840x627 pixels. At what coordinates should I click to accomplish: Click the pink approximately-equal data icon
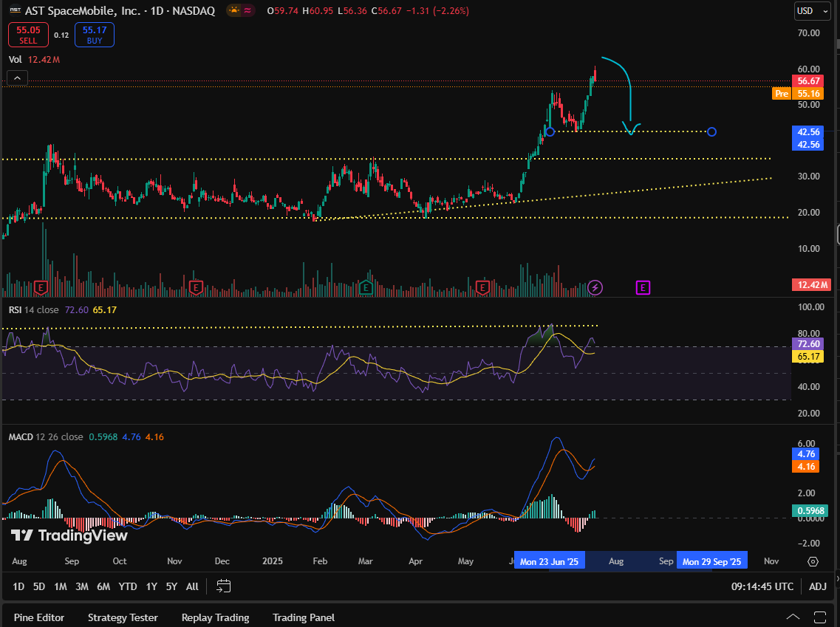248,10
